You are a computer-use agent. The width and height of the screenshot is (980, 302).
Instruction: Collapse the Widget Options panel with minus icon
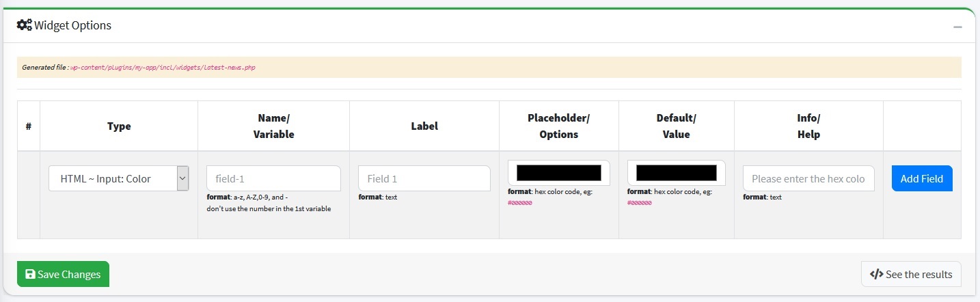point(957,27)
